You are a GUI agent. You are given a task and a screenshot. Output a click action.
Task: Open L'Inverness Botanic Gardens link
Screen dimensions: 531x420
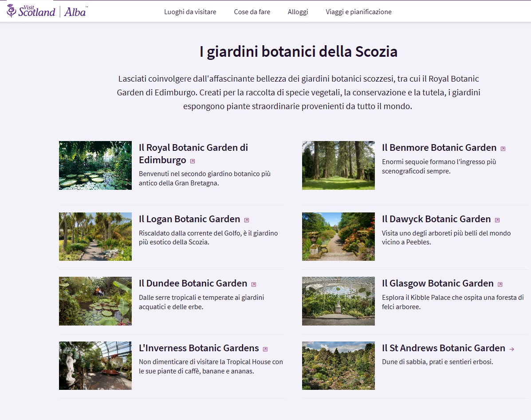(199, 348)
